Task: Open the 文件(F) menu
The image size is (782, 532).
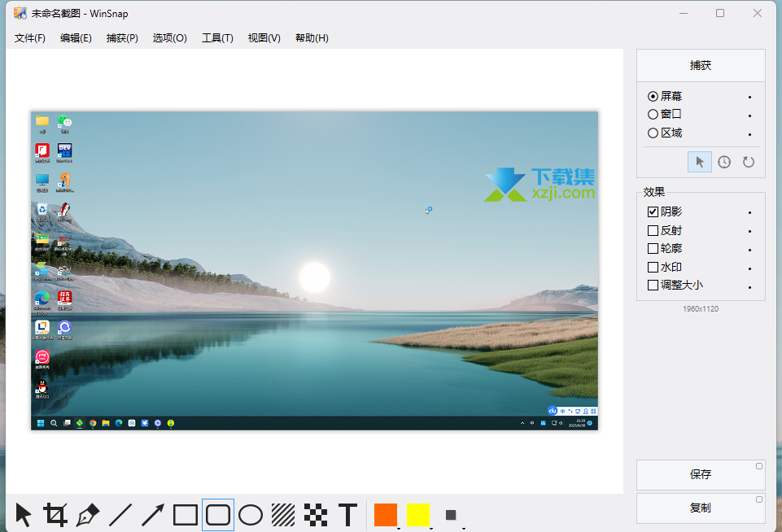Action: (x=30, y=38)
